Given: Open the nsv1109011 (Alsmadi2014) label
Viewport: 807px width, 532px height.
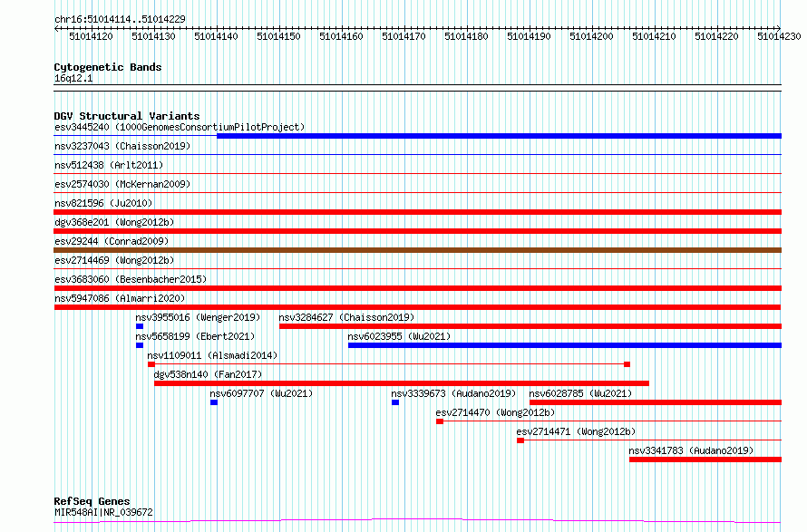Looking at the screenshot, I should coord(212,355).
